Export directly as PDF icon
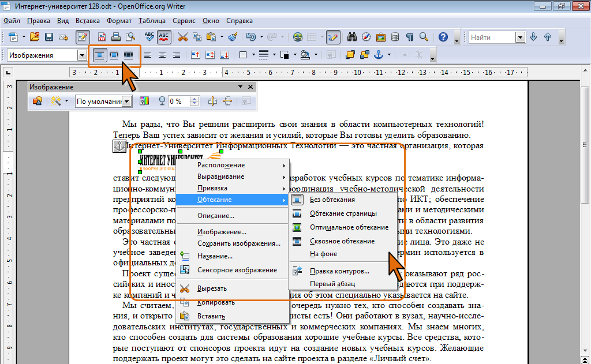Viewport: 591px width, 364px height. pos(102,37)
